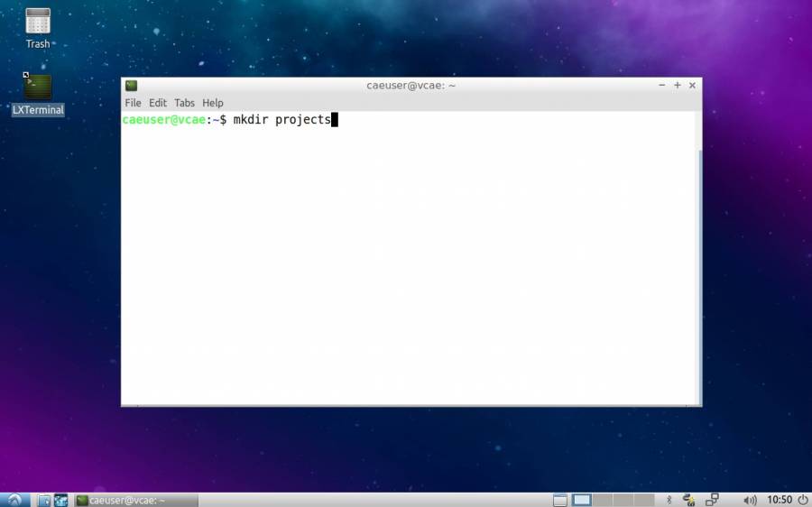This screenshot has height=507, width=812.
Task: Click the Bluetooth tray icon
Action: pyautogui.click(x=669, y=500)
